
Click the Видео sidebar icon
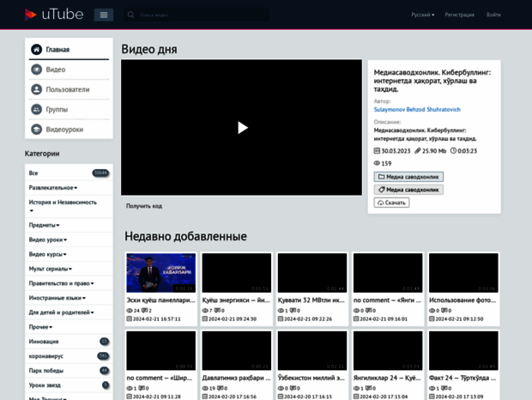point(37,70)
